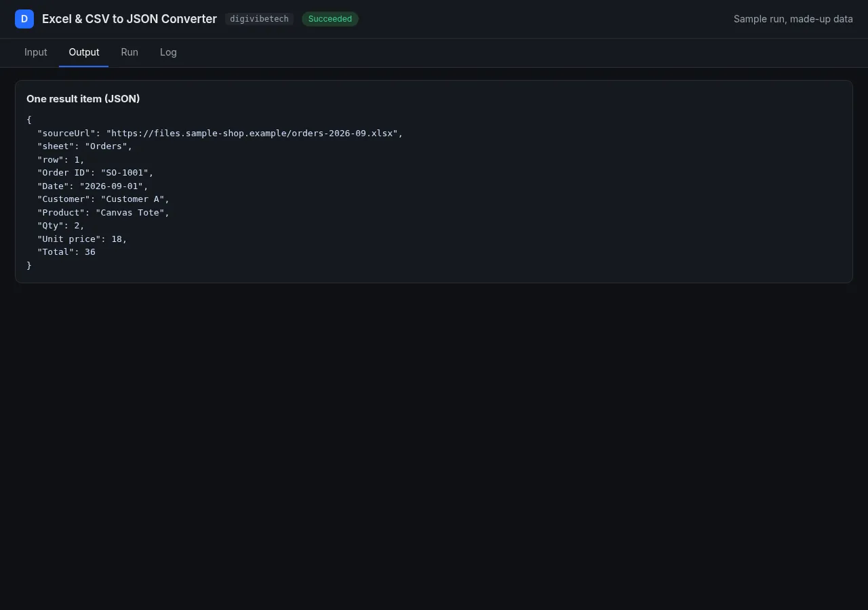Click the Succeeded status badge
The width and height of the screenshot is (868, 610).
point(330,19)
